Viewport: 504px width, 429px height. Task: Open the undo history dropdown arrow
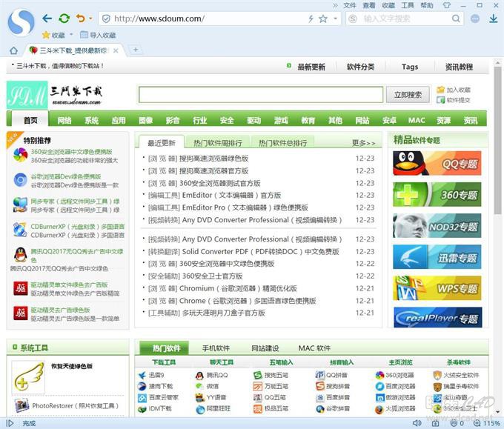tap(90, 19)
